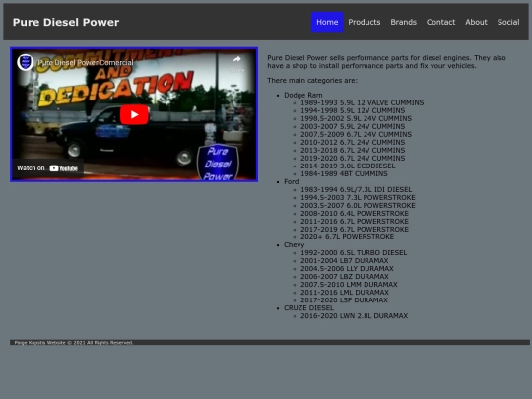Click the Pure Diesel Power site title
Viewport: 532px width, 399px height.
(66, 22)
